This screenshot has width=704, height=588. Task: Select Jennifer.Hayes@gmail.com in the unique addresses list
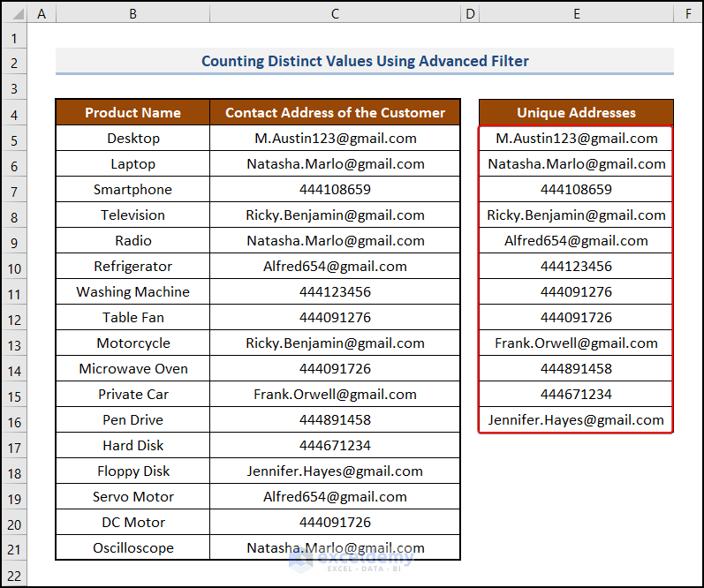click(x=576, y=419)
